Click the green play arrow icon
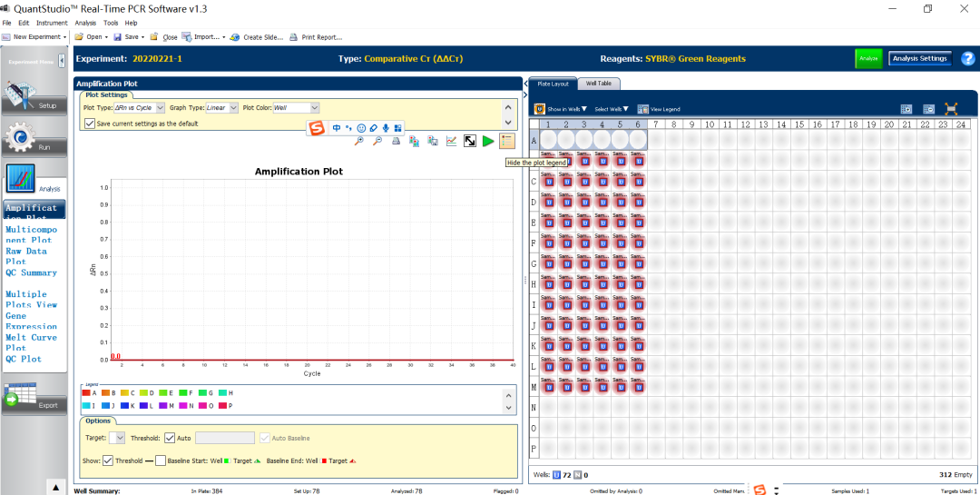 (x=488, y=142)
